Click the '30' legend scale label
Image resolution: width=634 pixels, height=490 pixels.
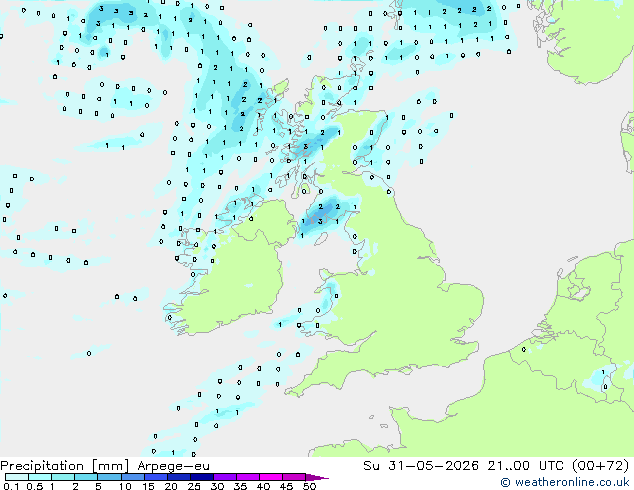(217, 486)
